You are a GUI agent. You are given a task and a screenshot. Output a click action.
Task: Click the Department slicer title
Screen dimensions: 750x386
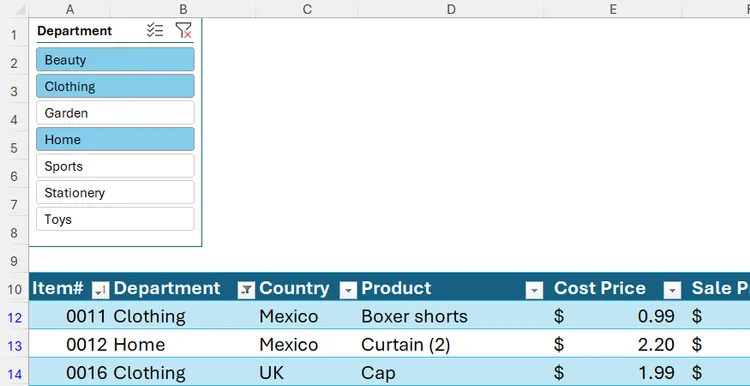click(x=75, y=31)
